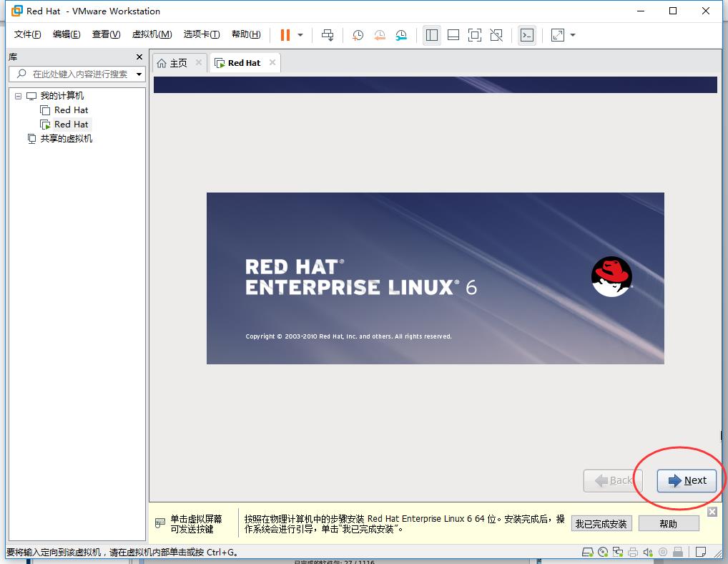Click the network adapter status icon
This screenshot has height=564, width=728.
point(617,552)
